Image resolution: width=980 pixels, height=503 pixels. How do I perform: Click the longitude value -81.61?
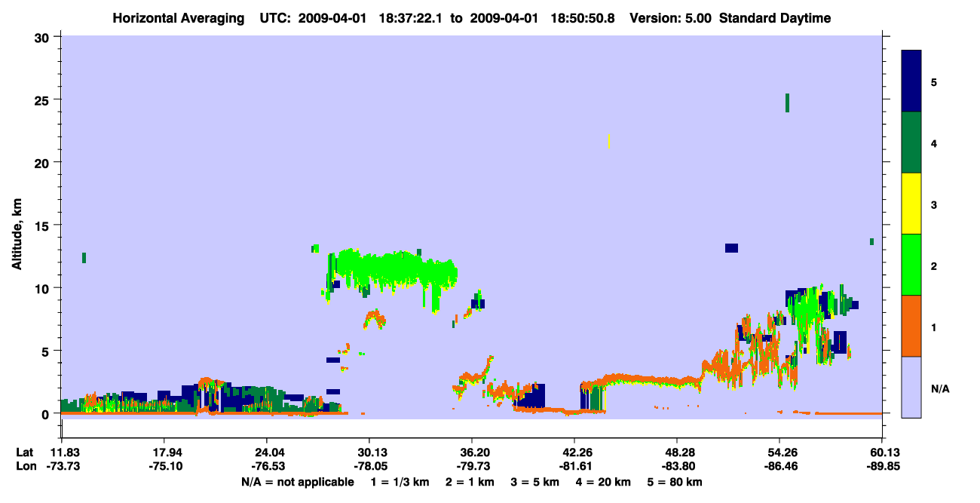[574, 467]
